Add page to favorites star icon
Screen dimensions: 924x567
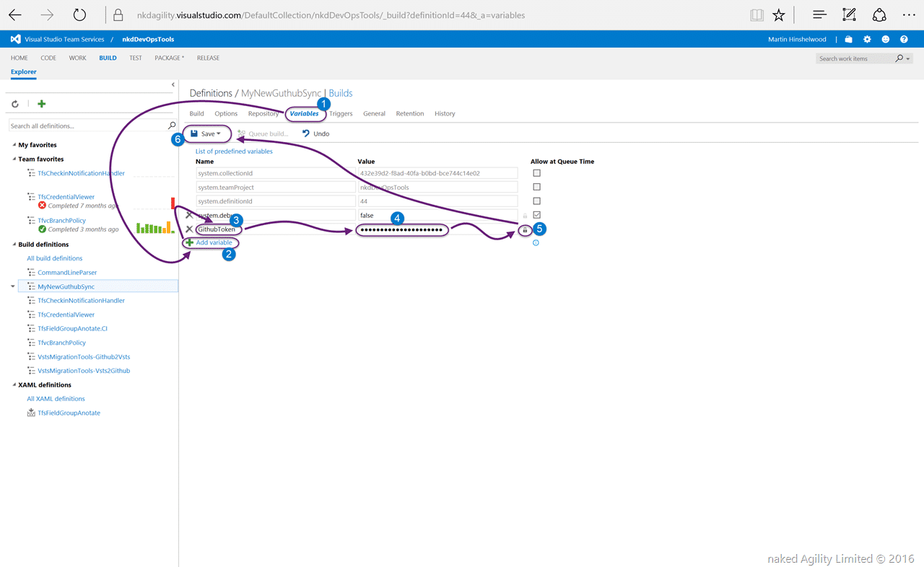pyautogui.click(x=778, y=14)
